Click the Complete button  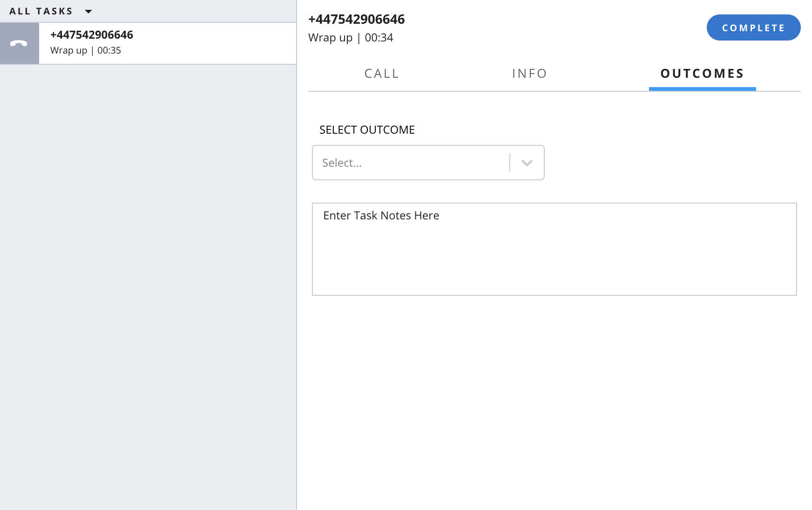[x=753, y=27]
